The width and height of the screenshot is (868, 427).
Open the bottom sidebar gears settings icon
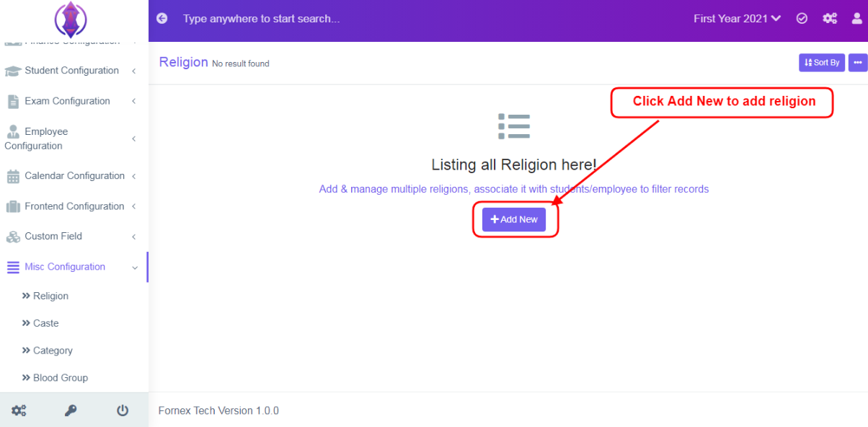pos(19,410)
